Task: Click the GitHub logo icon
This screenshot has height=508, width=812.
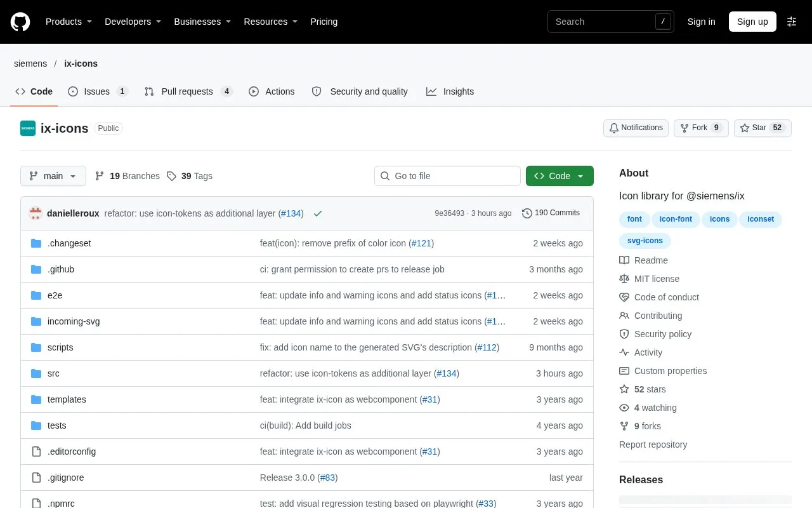Action: pos(20,22)
